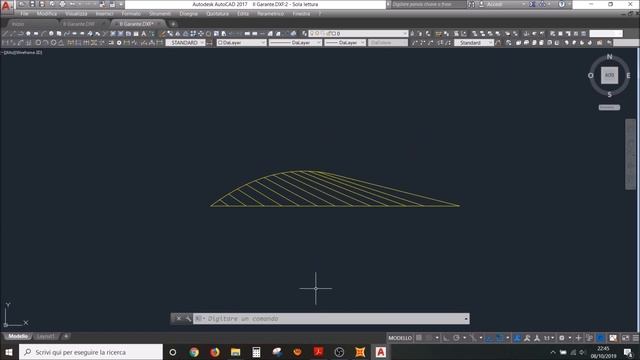Open the coordinate system dropdown under the ViewCube

tap(609, 107)
